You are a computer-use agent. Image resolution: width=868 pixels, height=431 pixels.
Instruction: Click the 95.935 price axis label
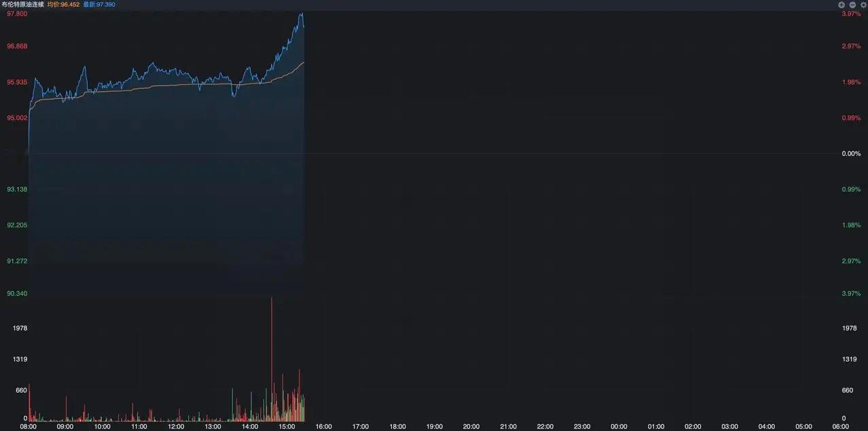pyautogui.click(x=17, y=82)
